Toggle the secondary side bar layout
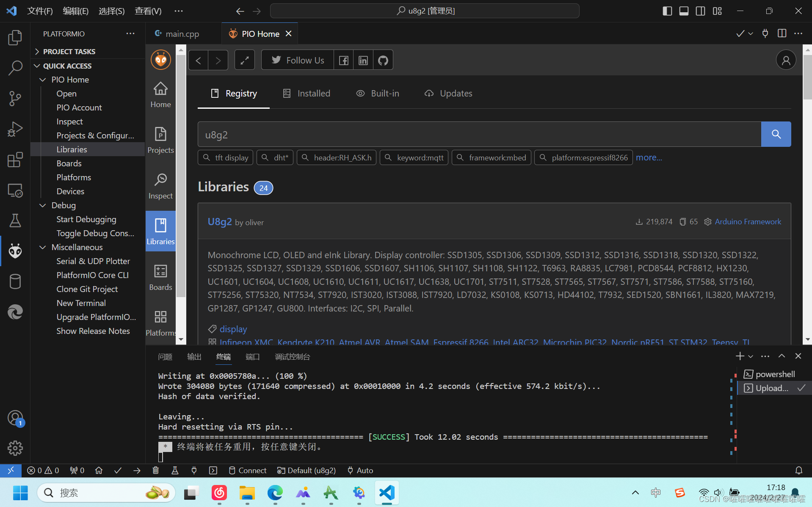812x507 pixels. (700, 11)
